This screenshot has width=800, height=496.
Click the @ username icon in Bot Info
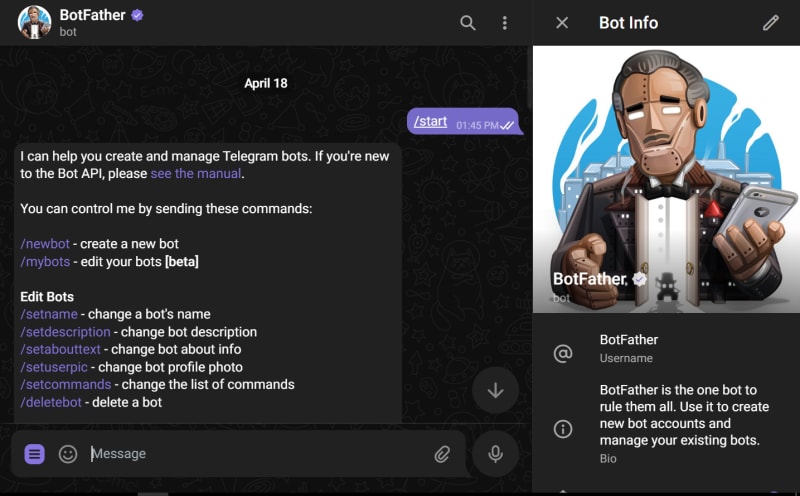(563, 353)
